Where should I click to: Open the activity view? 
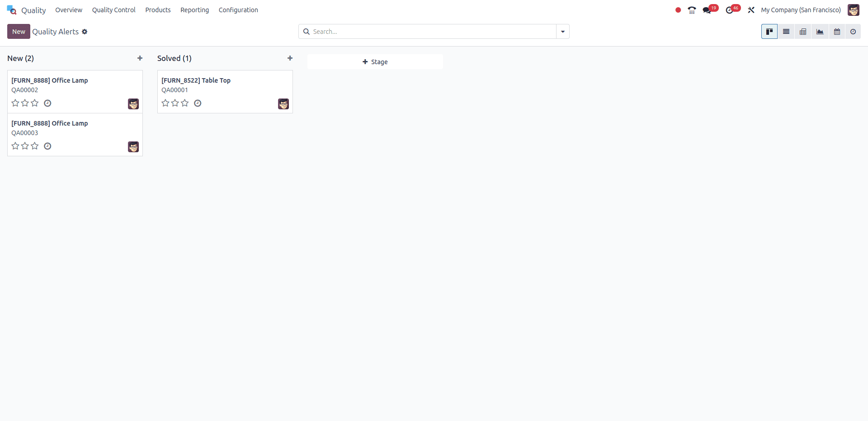pos(854,31)
